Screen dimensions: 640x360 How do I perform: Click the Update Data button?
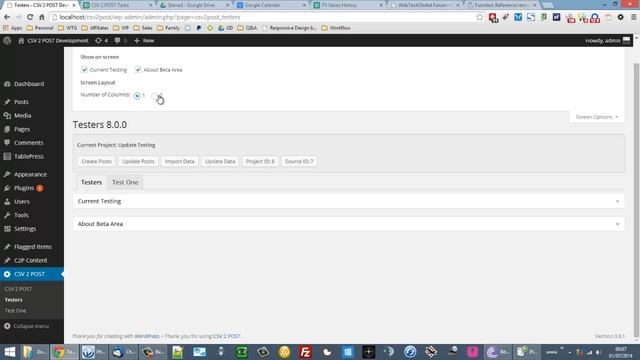(x=220, y=161)
